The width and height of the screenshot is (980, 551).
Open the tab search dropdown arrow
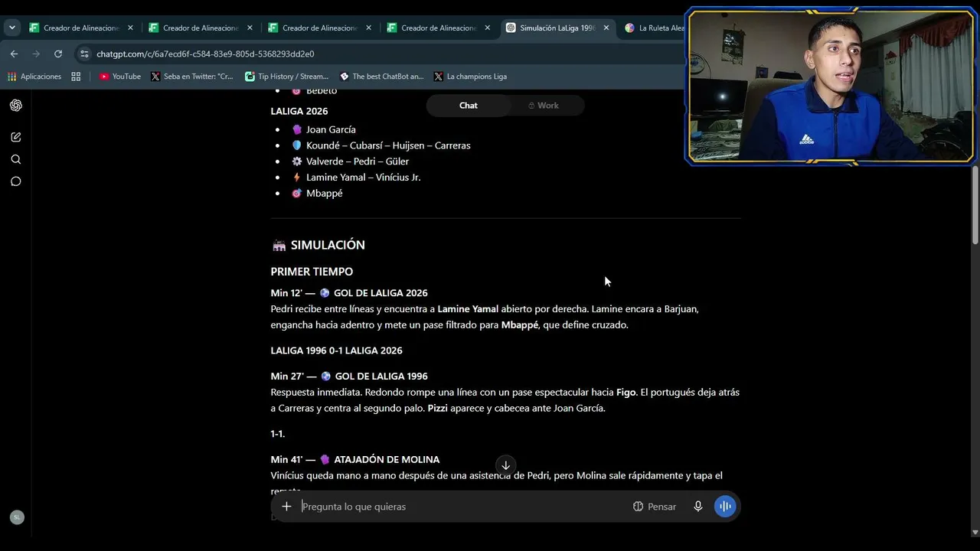[12, 28]
